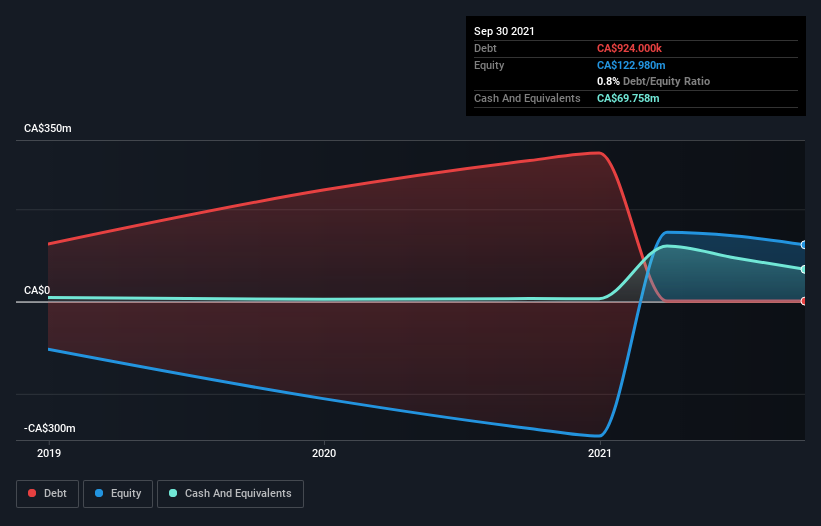Screen dimensions: 821x526
Task: Click the CA$350m axis label
Action: 48,128
